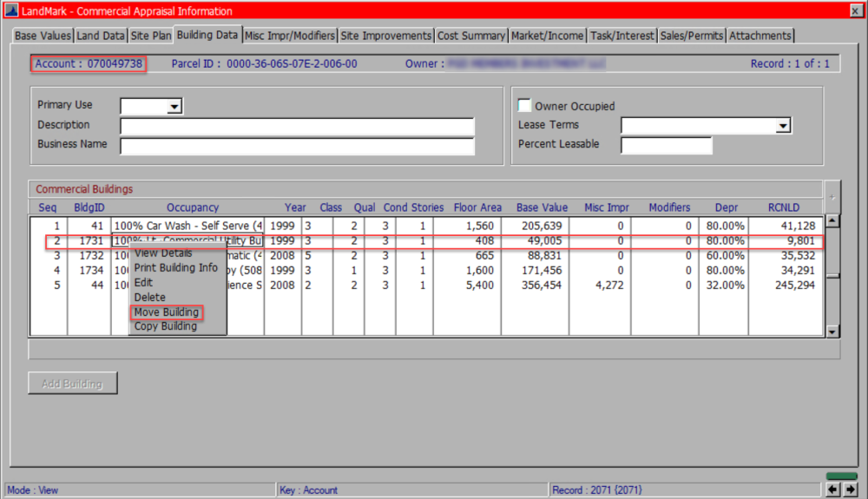Choose Copy Building in context menu

point(166,326)
